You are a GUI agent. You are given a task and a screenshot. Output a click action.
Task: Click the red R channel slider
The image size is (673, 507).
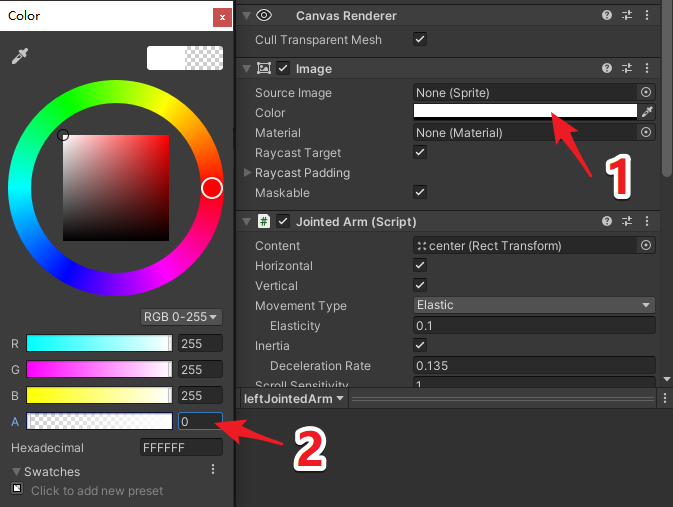point(99,343)
